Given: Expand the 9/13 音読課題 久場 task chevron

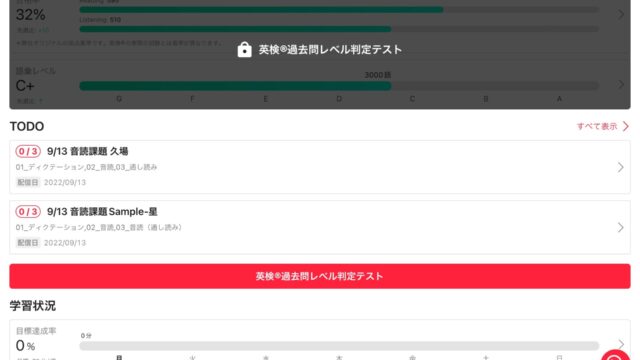Looking at the screenshot, I should point(620,167).
